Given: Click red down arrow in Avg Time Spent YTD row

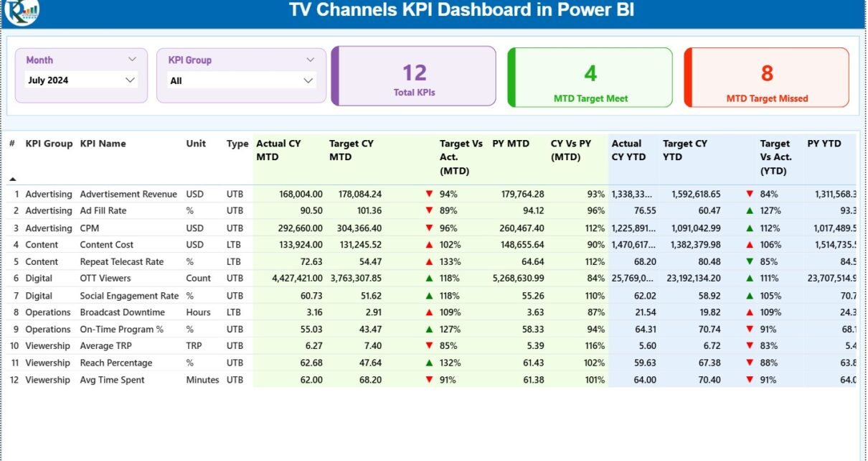Looking at the screenshot, I should pyautogui.click(x=750, y=380).
